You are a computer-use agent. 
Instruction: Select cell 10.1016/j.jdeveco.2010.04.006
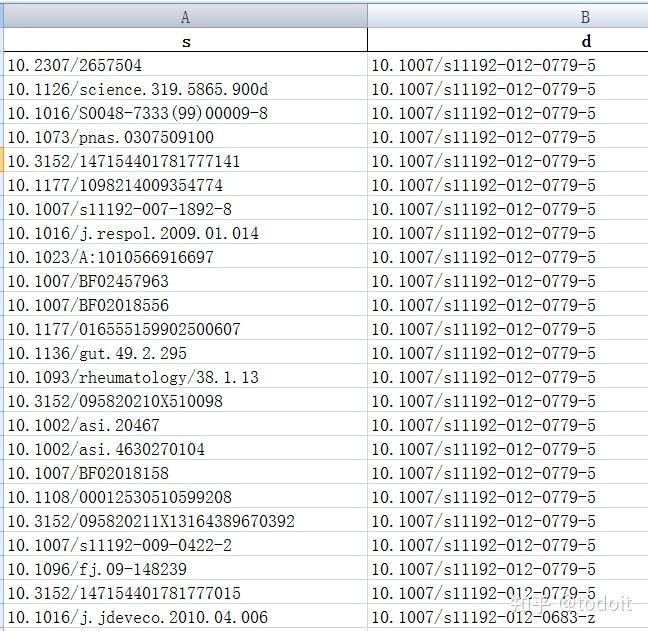[x=185, y=615]
